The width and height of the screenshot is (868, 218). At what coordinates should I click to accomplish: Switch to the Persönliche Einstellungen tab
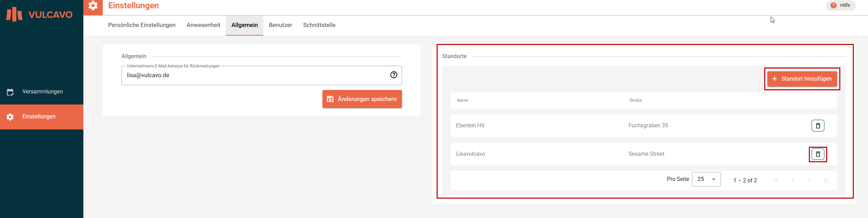[142, 25]
